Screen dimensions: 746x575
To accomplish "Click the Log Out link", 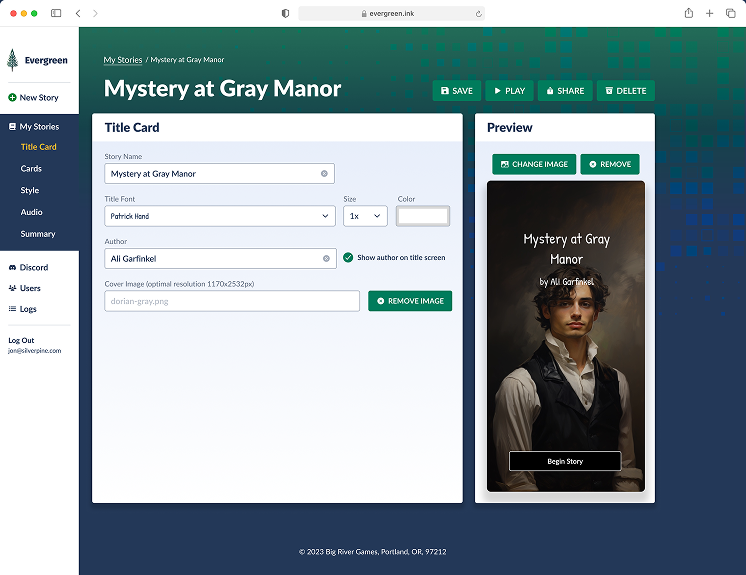I will (x=21, y=341).
